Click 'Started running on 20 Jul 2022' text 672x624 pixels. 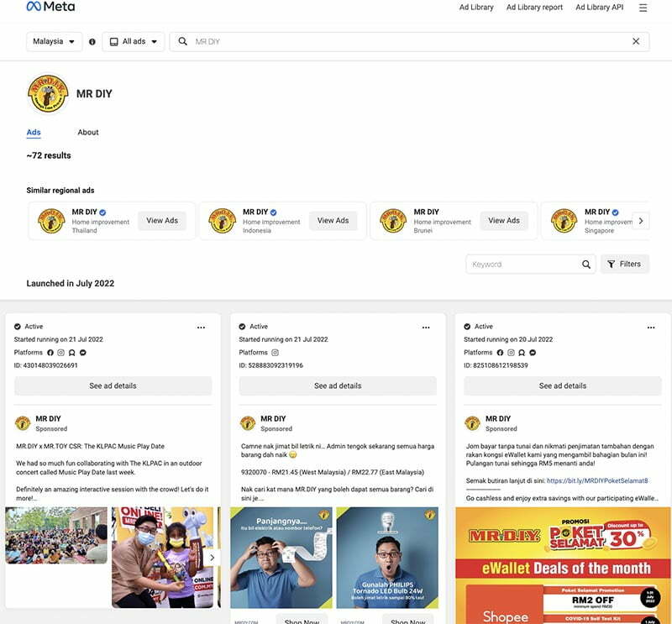508,339
